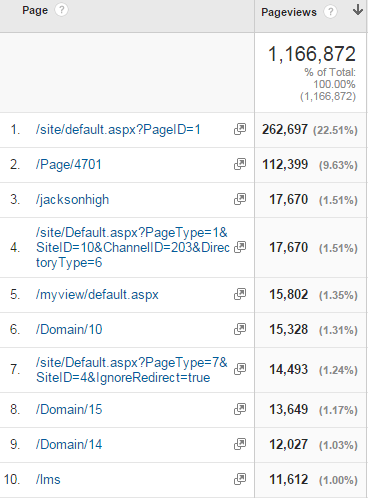Open external link icon for /Domain/10

click(x=240, y=329)
